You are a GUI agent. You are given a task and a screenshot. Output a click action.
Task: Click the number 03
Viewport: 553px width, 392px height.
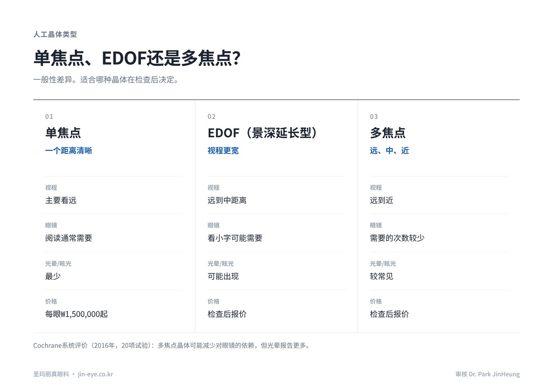(x=374, y=117)
